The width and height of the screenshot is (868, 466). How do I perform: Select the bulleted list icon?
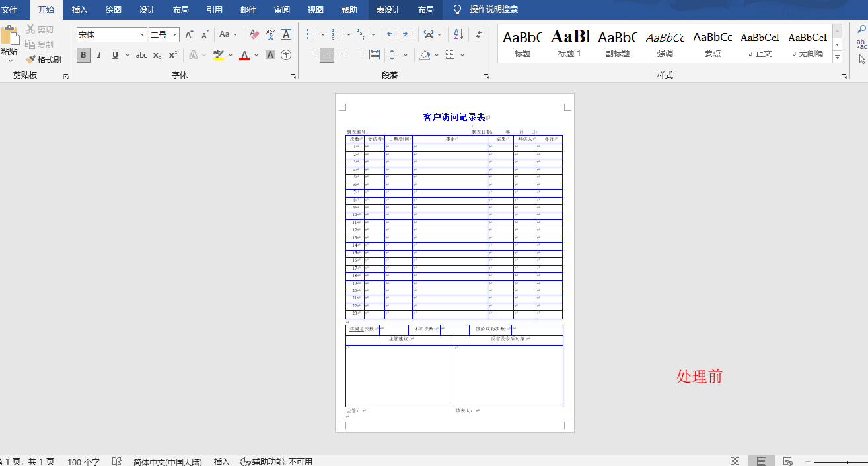tap(311, 34)
